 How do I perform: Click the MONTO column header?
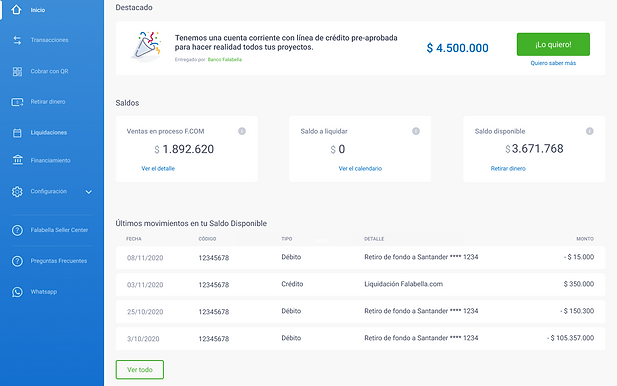coord(585,239)
